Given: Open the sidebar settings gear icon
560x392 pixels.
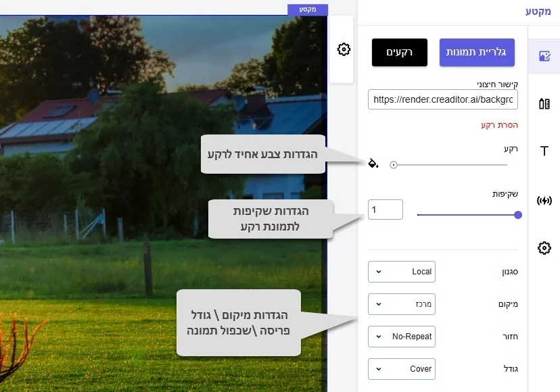Looking at the screenshot, I should click(544, 248).
